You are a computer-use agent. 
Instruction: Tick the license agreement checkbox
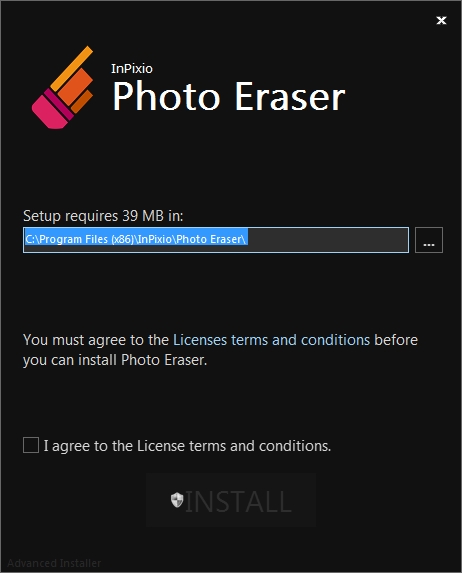(x=31, y=445)
